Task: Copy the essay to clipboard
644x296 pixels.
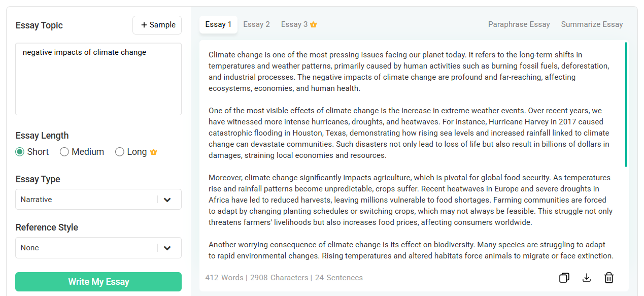Action: pos(564,278)
